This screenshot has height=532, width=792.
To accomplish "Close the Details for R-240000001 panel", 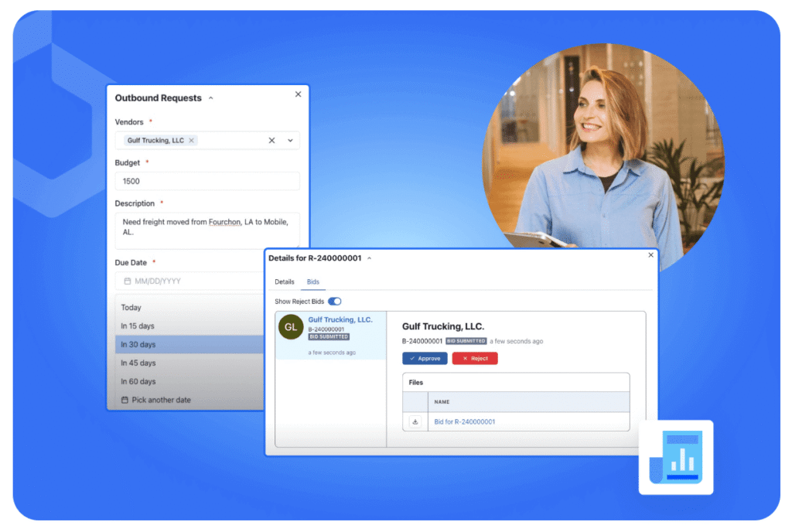I will (x=650, y=255).
